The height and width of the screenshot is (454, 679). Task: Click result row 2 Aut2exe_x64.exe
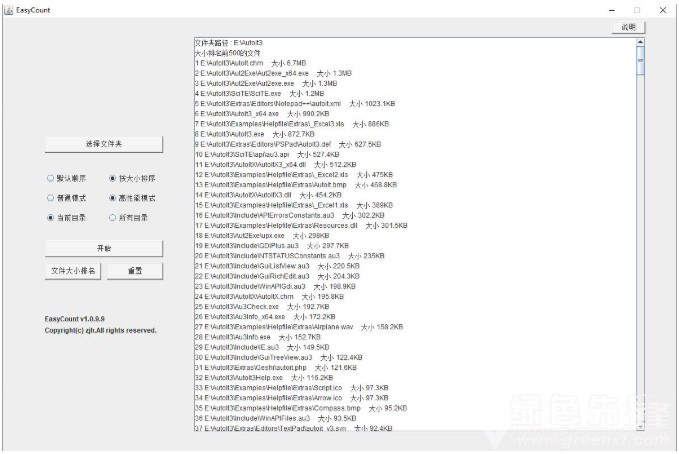point(273,73)
